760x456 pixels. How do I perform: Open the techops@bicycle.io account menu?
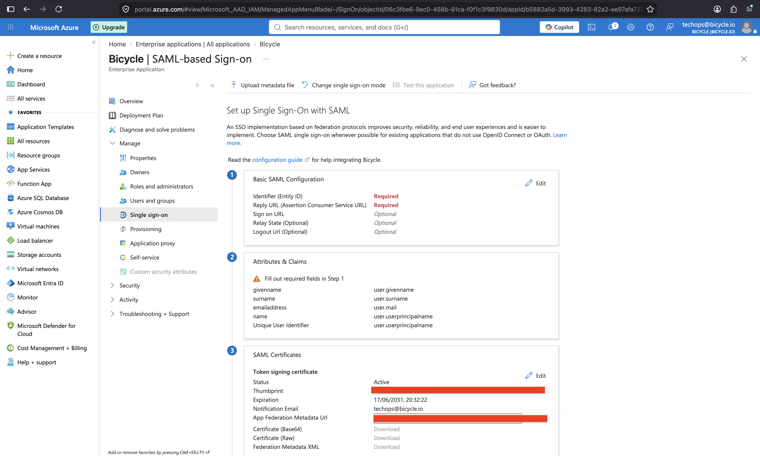click(717, 27)
